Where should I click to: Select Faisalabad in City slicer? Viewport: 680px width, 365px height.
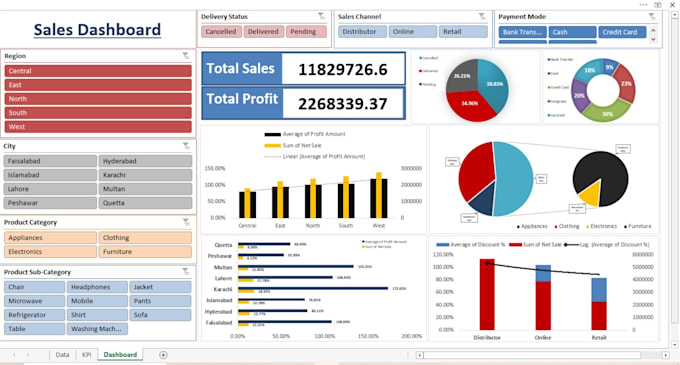coord(50,161)
